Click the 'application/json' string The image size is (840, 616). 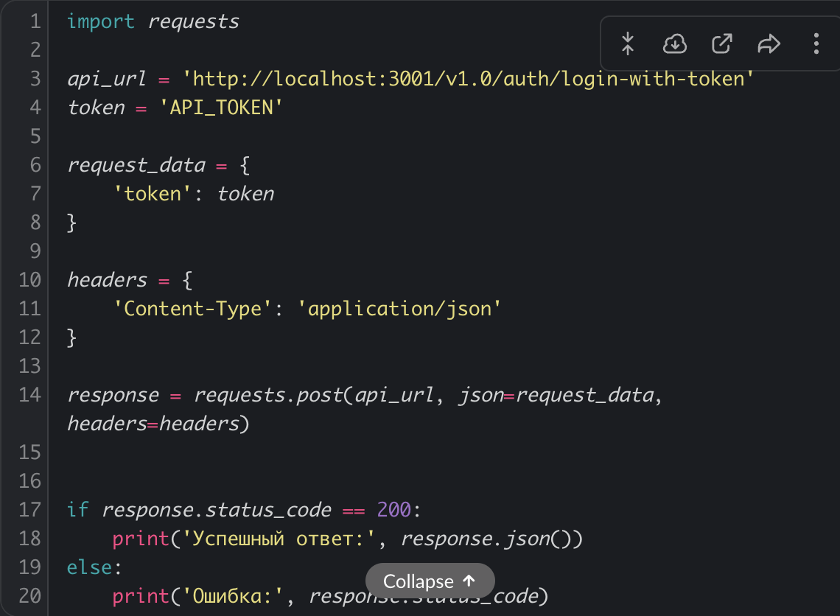[x=399, y=309]
